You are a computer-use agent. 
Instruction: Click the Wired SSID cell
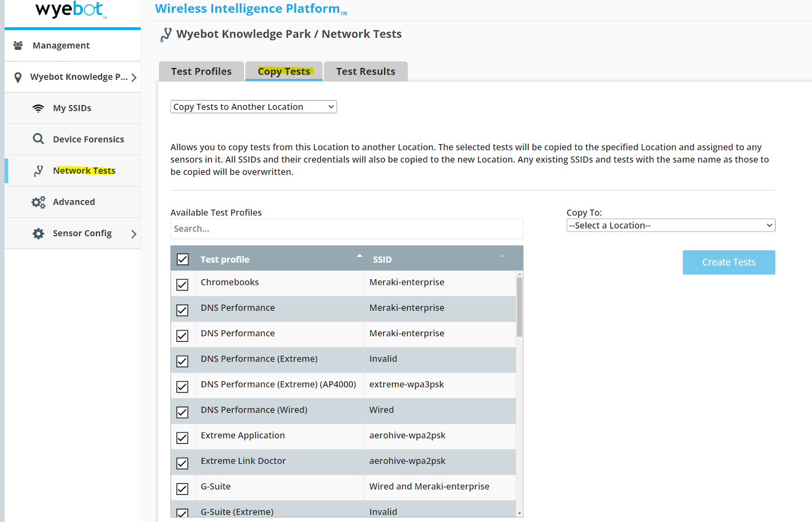(x=440, y=410)
